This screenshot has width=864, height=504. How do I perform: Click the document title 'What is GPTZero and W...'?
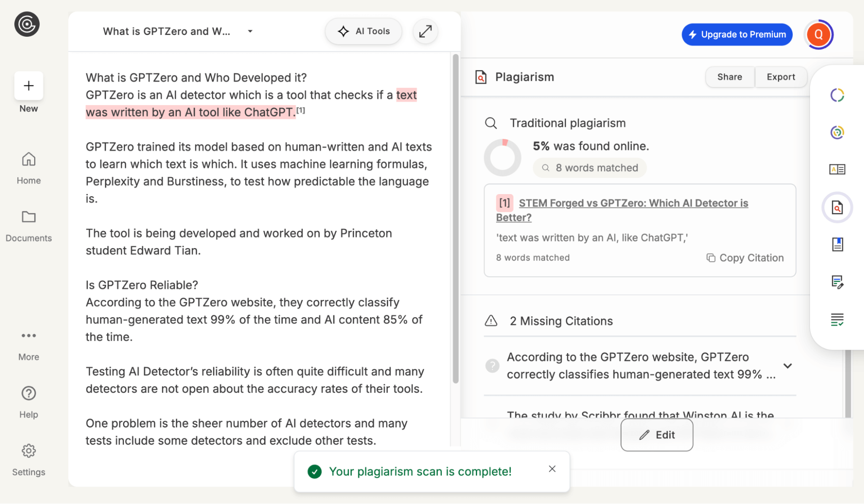click(x=166, y=31)
